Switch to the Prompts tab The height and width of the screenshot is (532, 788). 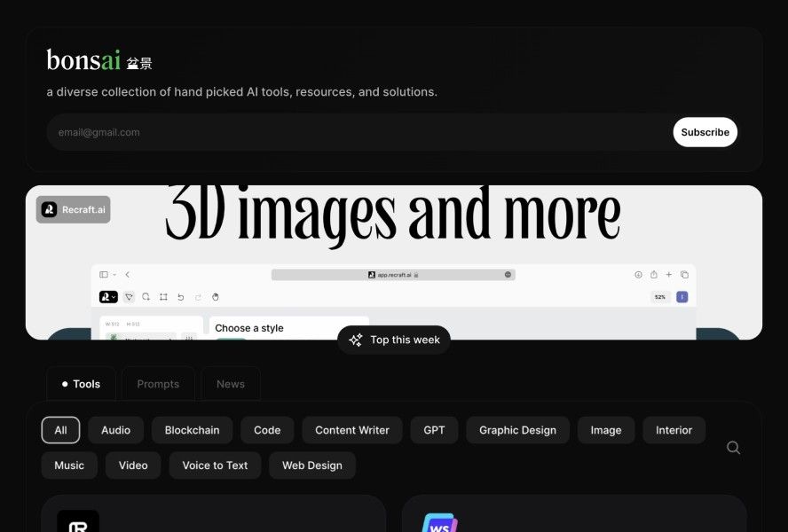click(158, 384)
